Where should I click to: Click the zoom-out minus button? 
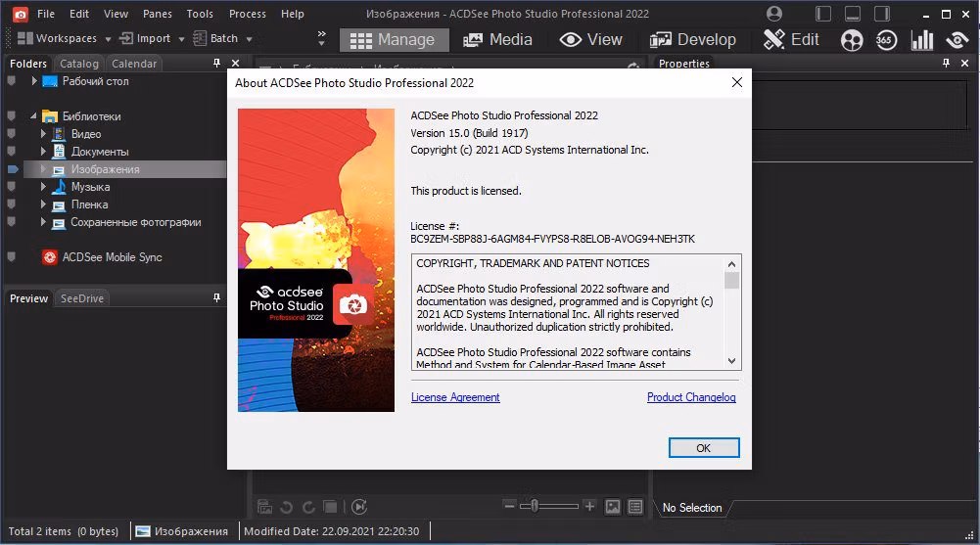[509, 506]
